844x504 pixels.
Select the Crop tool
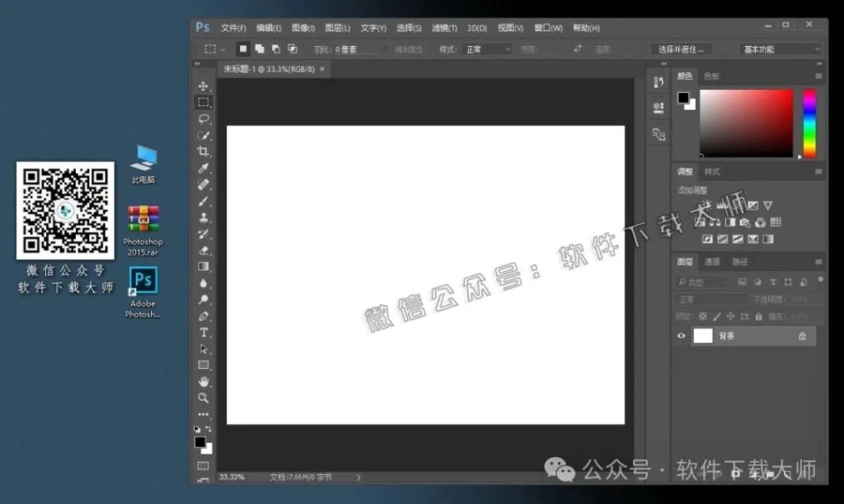[204, 152]
